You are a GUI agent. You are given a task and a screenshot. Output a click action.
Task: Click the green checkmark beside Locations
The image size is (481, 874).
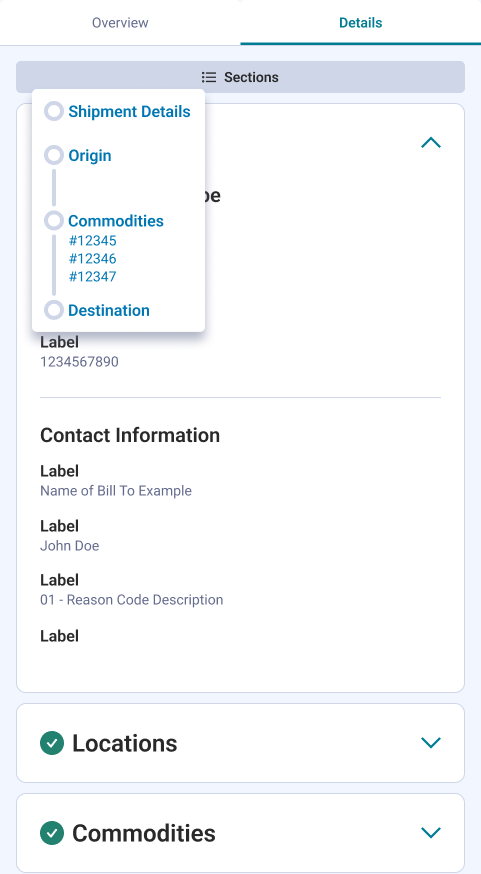tap(52, 743)
